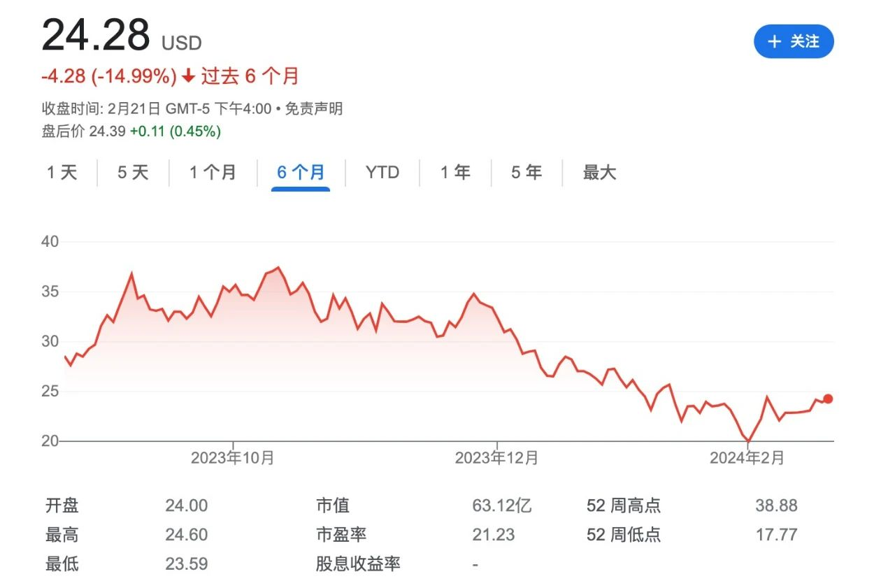Follow this stock with the 关注 button label
The height and width of the screenshot is (588, 895).
pos(804,42)
